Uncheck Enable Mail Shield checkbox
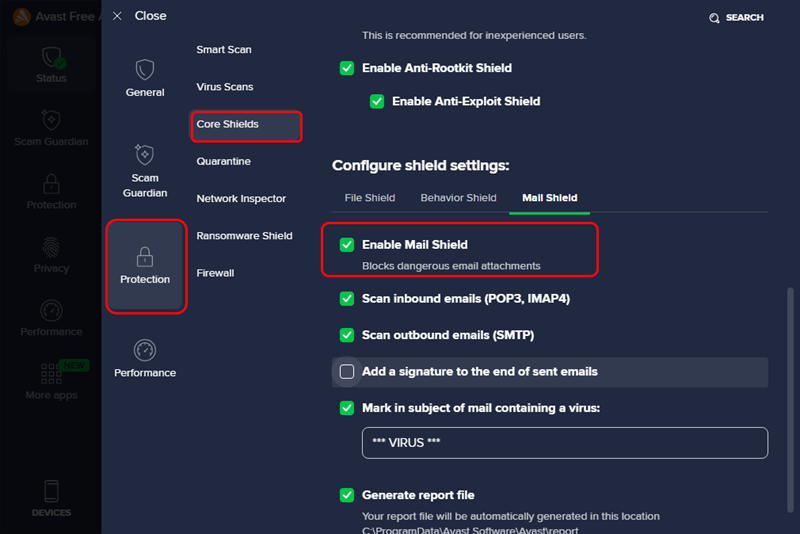Image resolution: width=800 pixels, height=534 pixels. click(x=347, y=245)
